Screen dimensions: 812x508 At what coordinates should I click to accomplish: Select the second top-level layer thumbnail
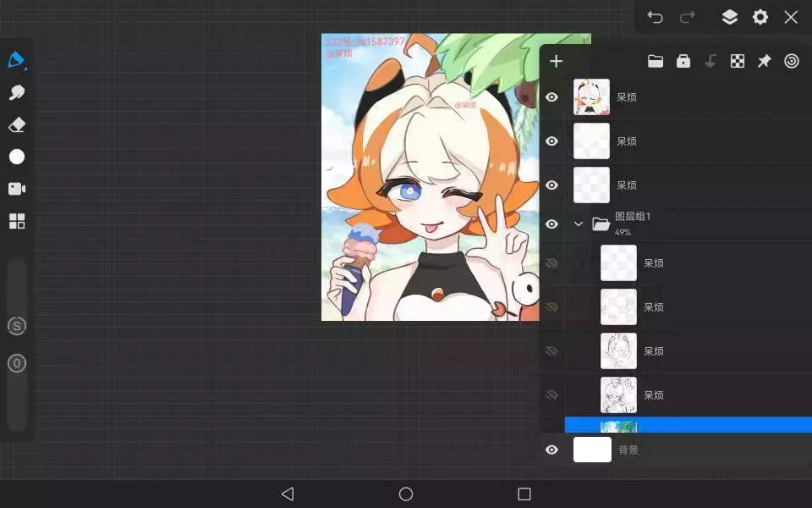(591, 141)
